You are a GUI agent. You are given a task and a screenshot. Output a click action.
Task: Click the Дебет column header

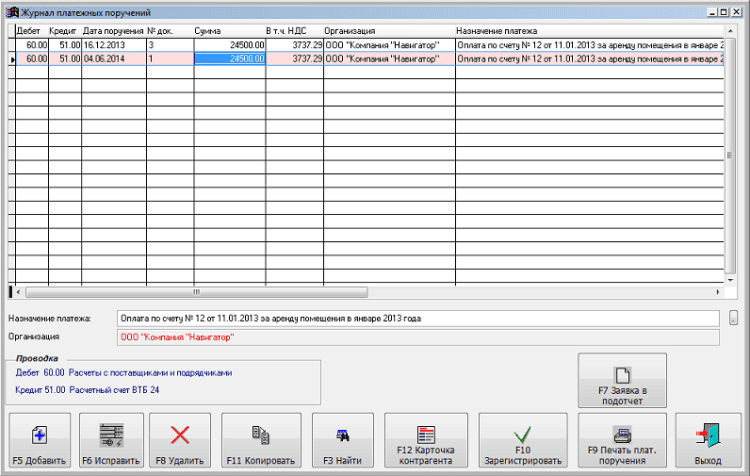click(x=32, y=31)
